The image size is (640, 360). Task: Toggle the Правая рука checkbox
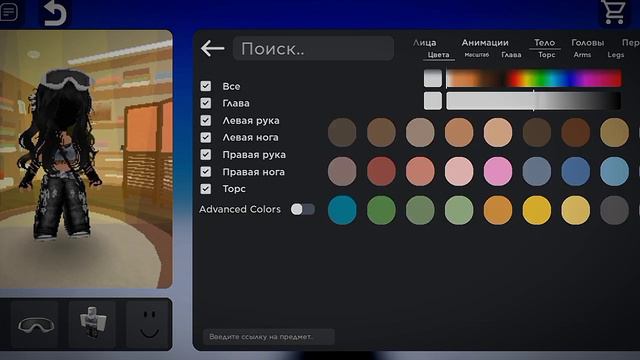(206, 154)
